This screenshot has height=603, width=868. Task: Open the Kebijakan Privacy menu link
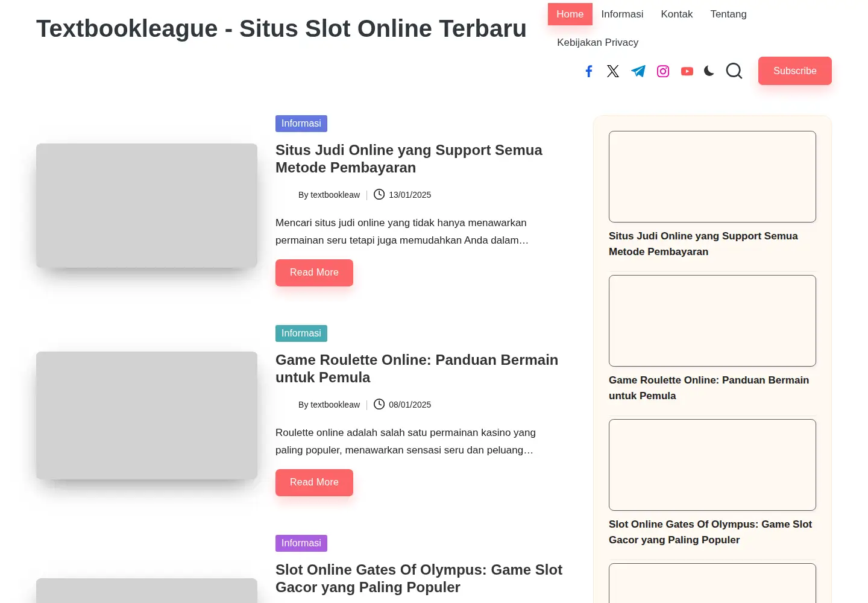598,42
